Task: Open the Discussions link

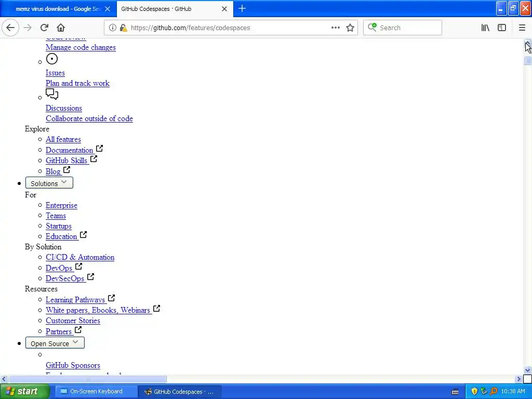Action: pyautogui.click(x=64, y=108)
